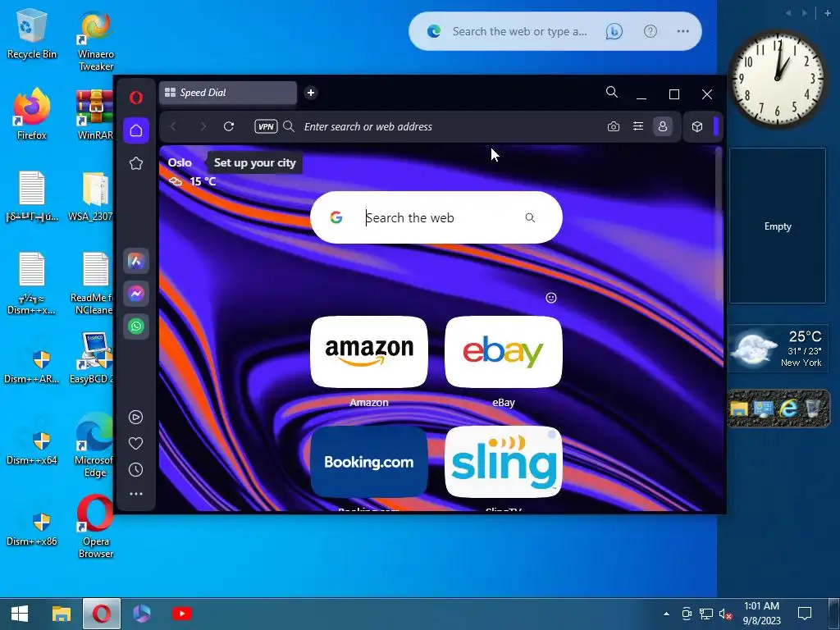Viewport: 840px width, 630px height.
Task: Click the 15 °C weather reading
Action: click(203, 181)
